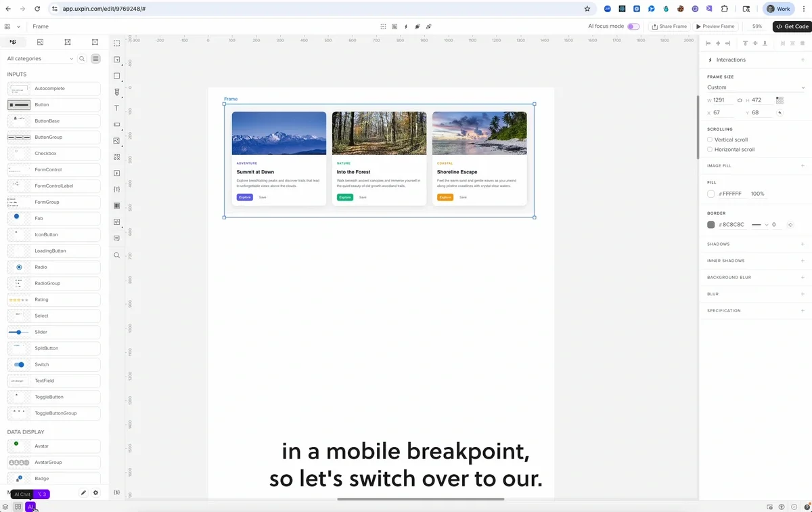The width and height of the screenshot is (812, 512).
Task: Expand the dashboard menu chevron at top left
Action: [x=18, y=26]
